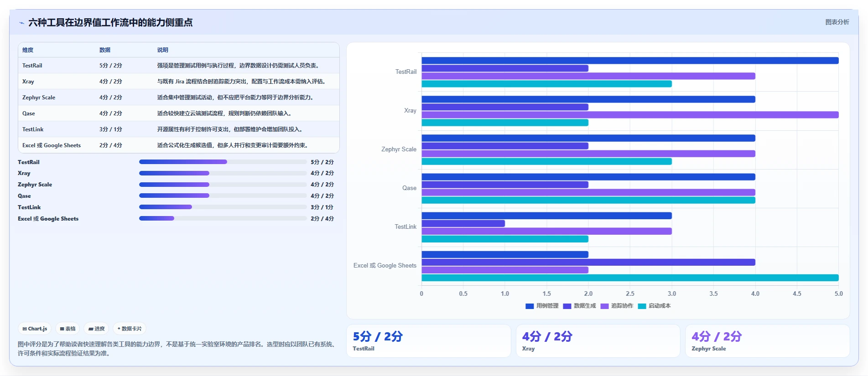868x376 pixels.
Task: Open the TestRail 5分 / 2分 stat card
Action: point(429,341)
